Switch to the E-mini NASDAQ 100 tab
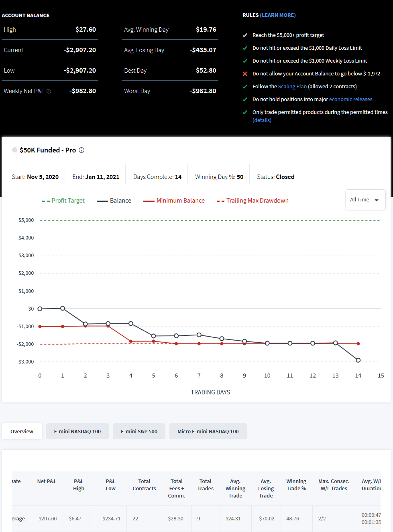Screen dimensions: 393x532 [x=77, y=431]
